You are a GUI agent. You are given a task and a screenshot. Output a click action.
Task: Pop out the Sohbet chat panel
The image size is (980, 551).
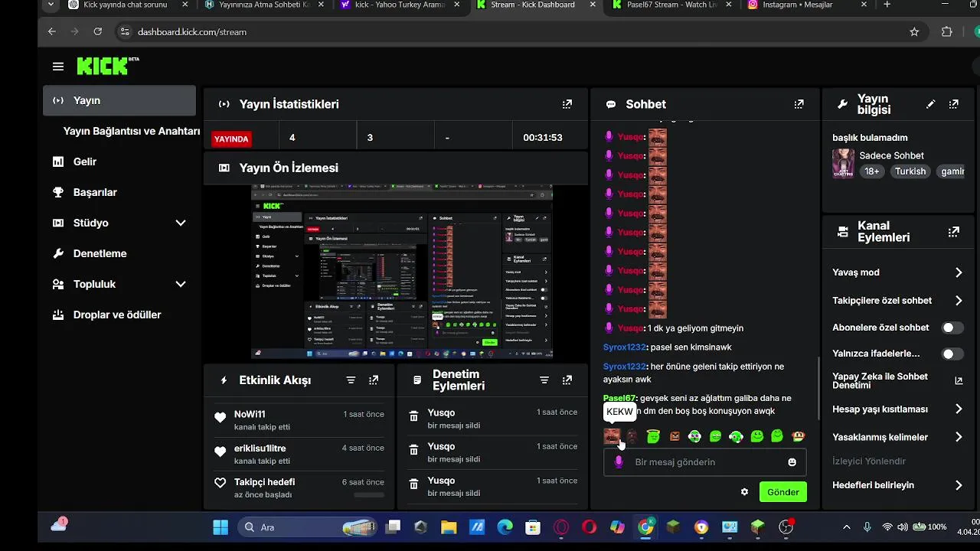point(799,104)
